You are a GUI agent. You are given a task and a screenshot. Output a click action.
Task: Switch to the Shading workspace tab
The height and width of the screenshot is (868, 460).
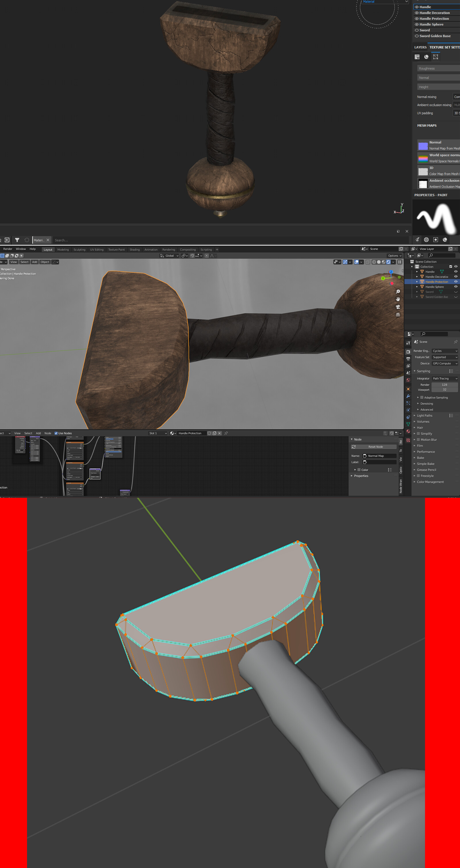135,249
